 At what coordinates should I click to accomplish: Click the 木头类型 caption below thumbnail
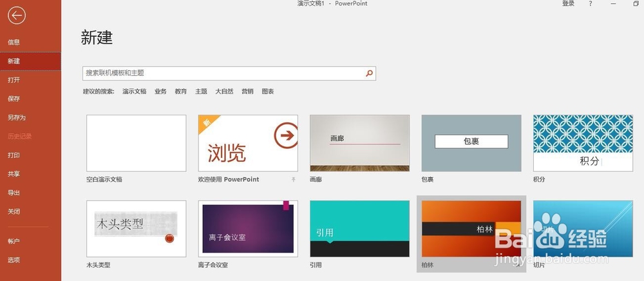[x=99, y=266]
